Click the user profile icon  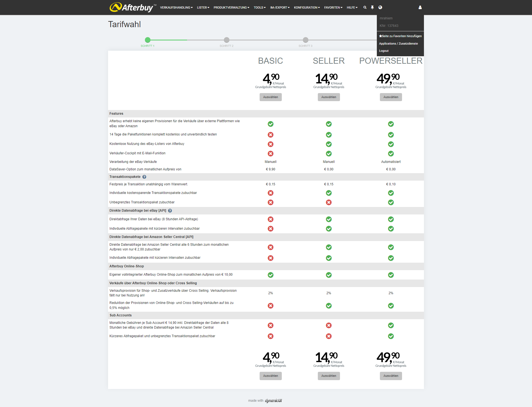[420, 7]
